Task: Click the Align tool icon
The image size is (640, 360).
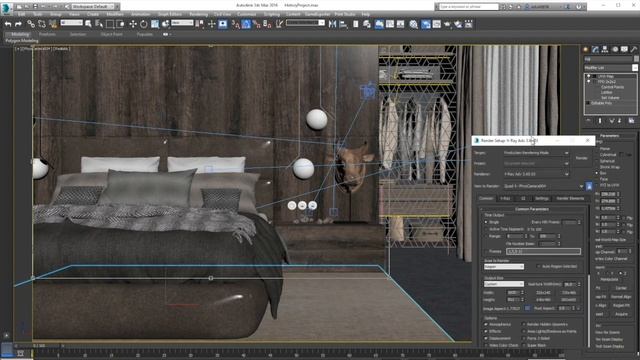Action: (x=343, y=24)
